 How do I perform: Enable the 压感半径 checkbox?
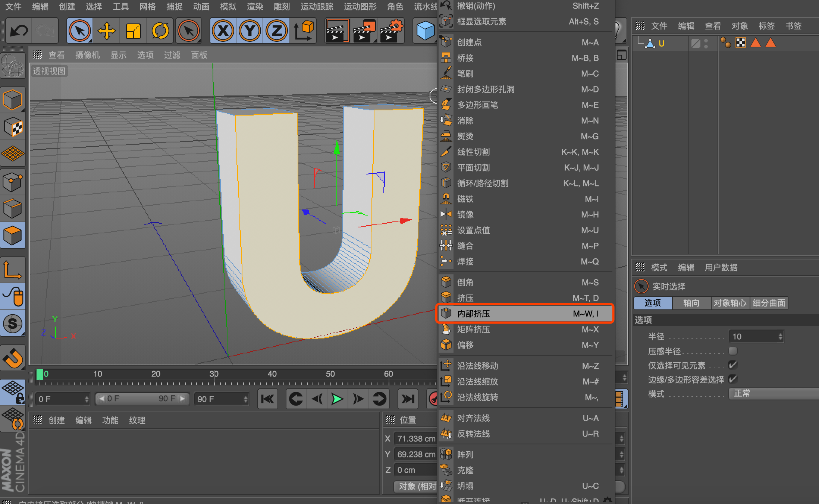(x=732, y=351)
